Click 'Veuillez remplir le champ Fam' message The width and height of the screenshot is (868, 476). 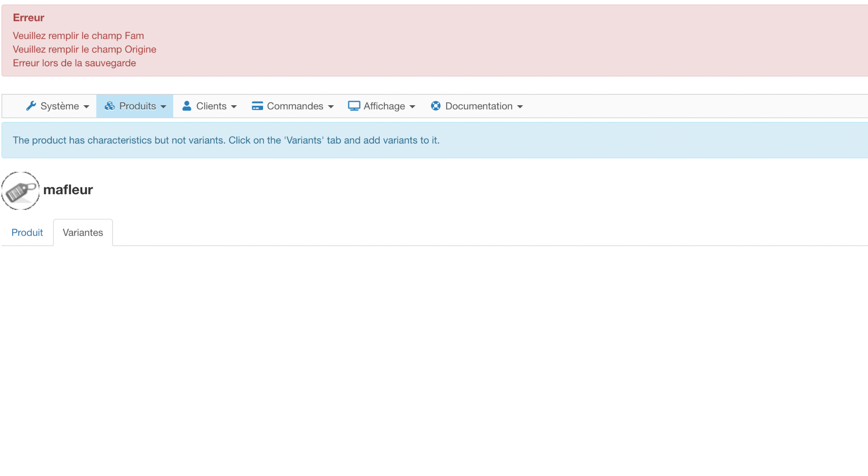pyautogui.click(x=78, y=36)
